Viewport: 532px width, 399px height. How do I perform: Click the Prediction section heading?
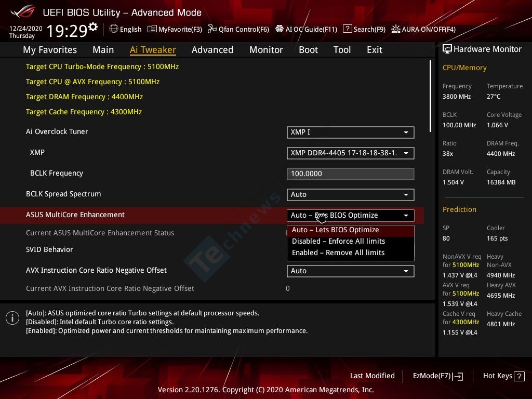[459, 209]
